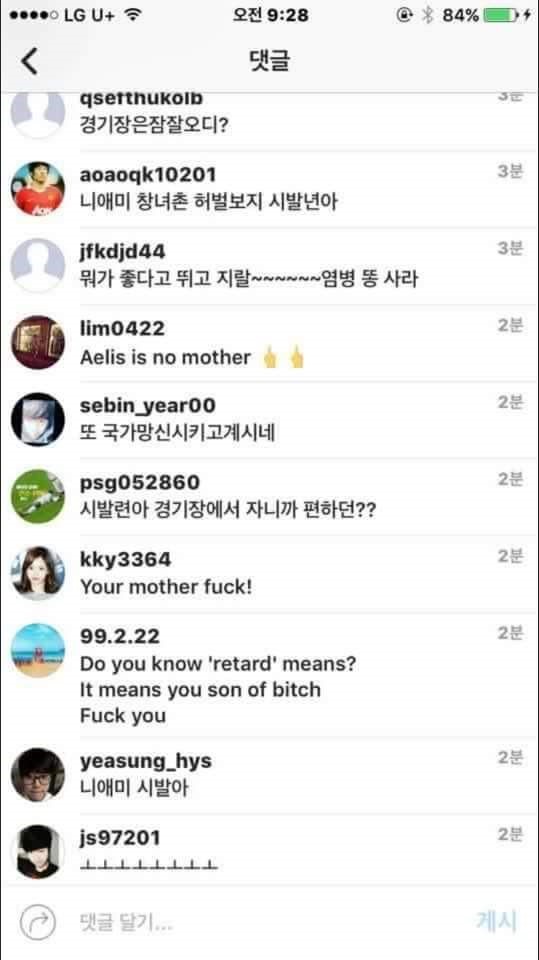
Task: Tap the share arrow beside comment field
Action: 37,922
